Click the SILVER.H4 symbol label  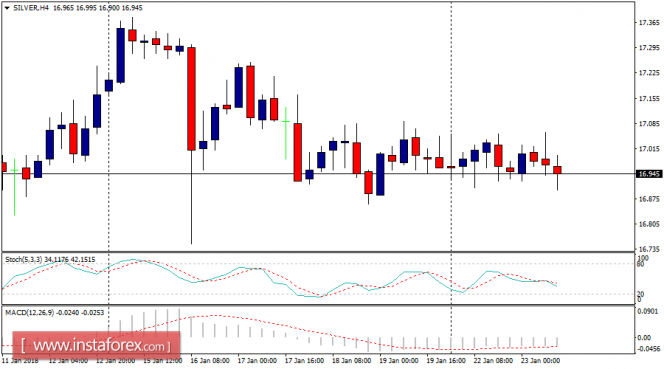31,8
